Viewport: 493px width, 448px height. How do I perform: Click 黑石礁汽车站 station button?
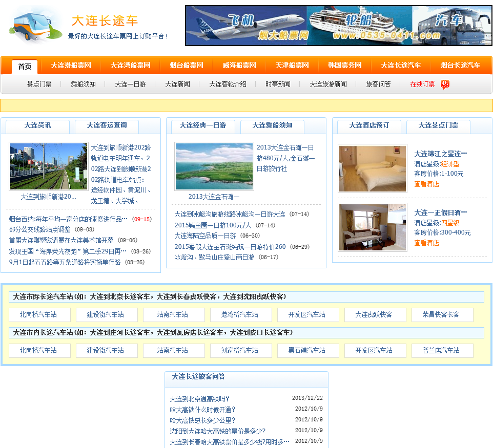click(308, 351)
